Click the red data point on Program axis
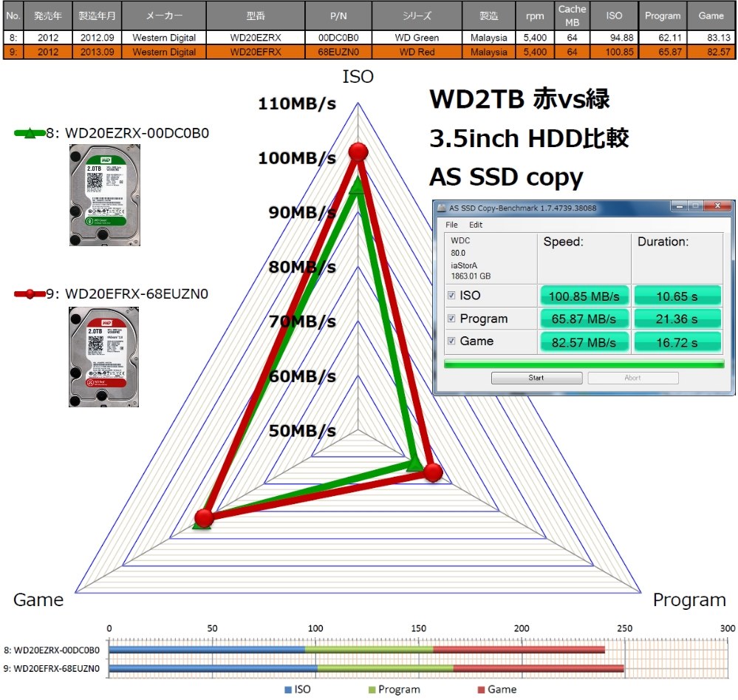 coord(434,472)
